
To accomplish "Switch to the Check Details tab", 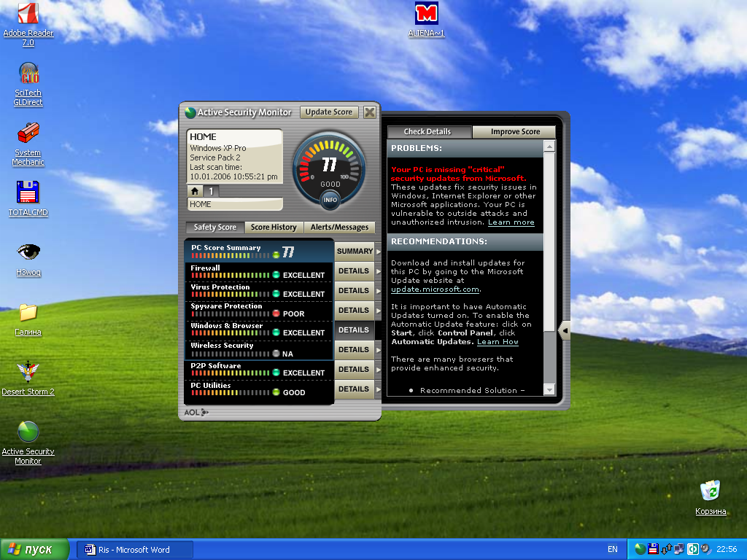I will click(x=427, y=131).
